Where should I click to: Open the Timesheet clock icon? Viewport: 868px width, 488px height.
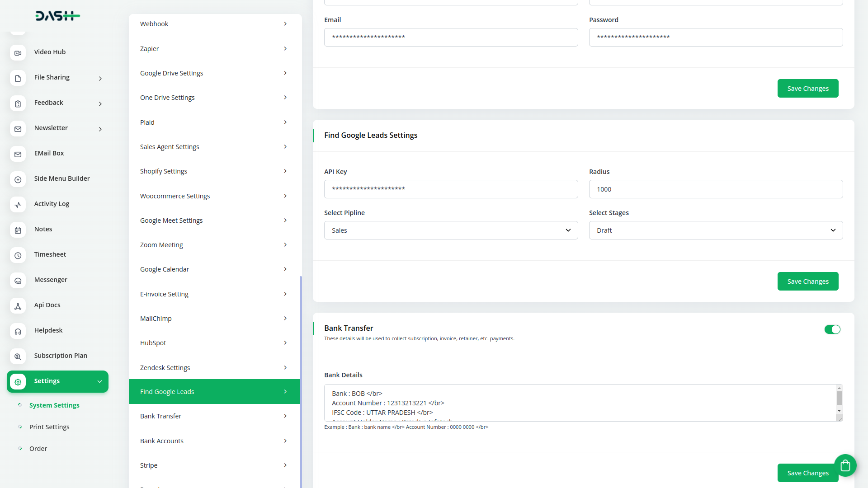coord(18,255)
